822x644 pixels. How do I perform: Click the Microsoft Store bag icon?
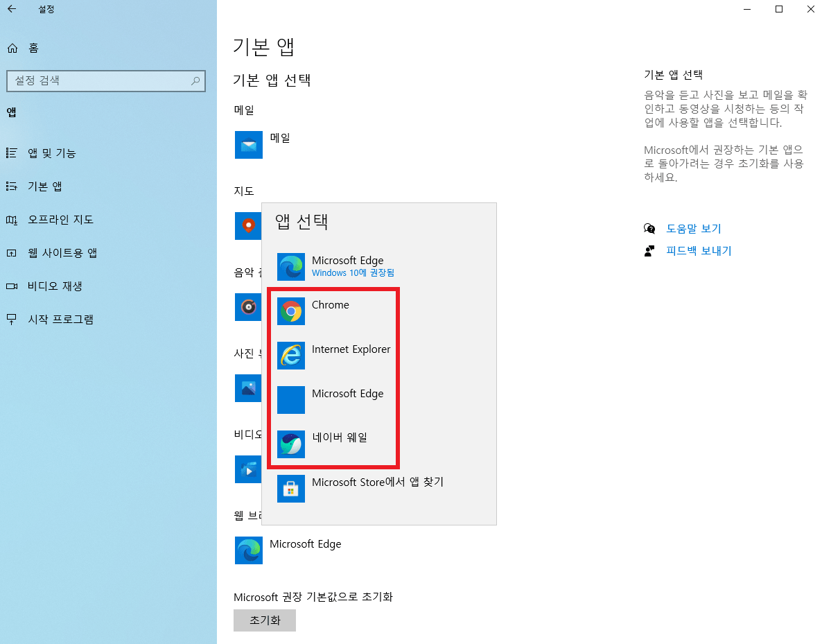291,489
